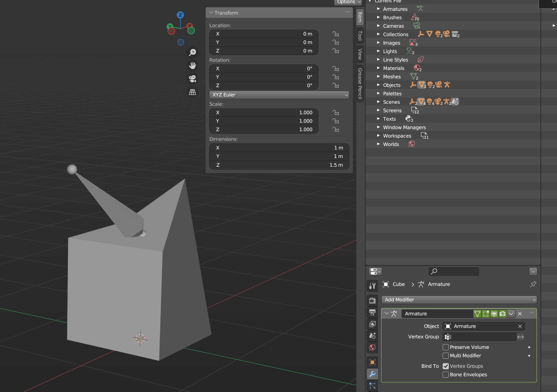The width and height of the screenshot is (557, 392).
Task: Open the World properties globe tab
Action: 372,347
